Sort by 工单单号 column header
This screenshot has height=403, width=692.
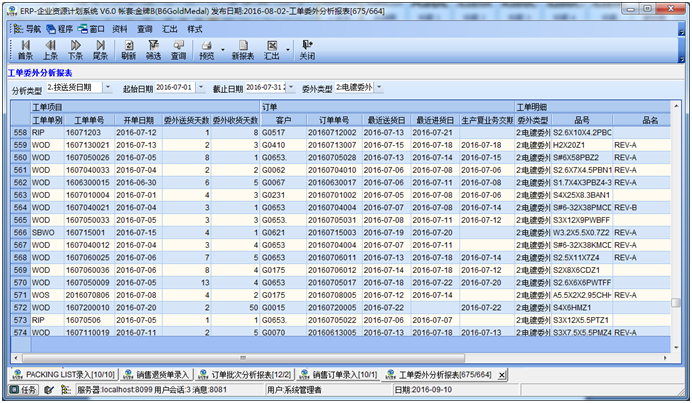[x=89, y=120]
